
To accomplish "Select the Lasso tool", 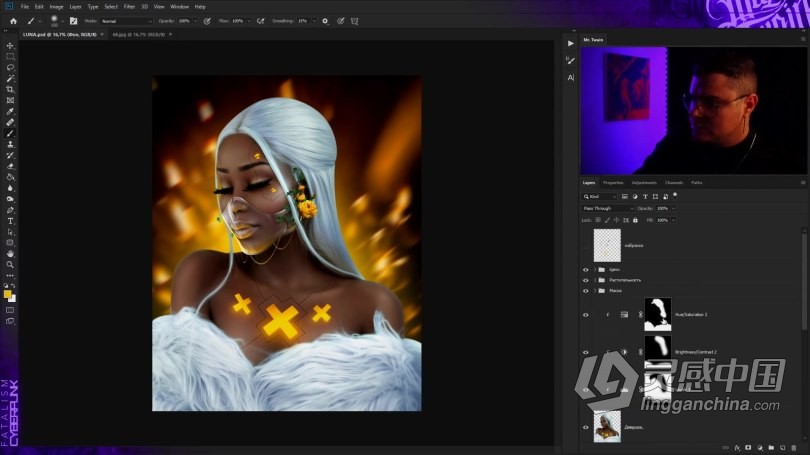I will [10, 68].
